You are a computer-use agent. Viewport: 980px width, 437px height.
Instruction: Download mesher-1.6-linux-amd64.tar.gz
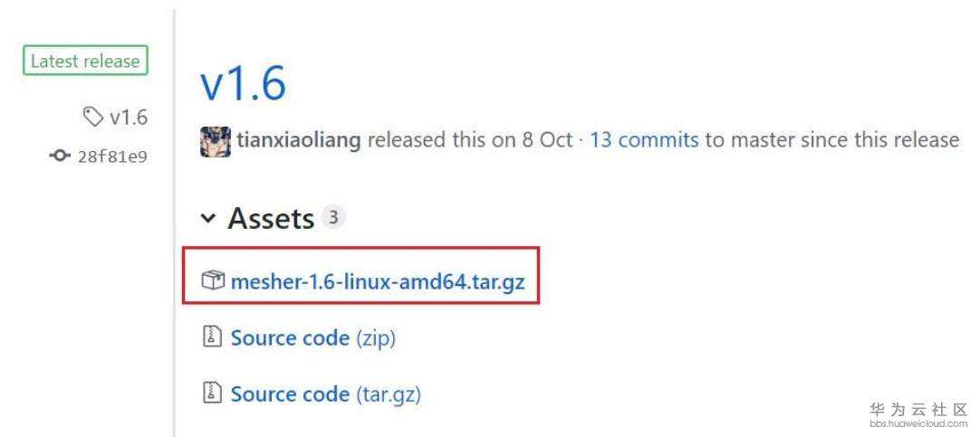[378, 281]
